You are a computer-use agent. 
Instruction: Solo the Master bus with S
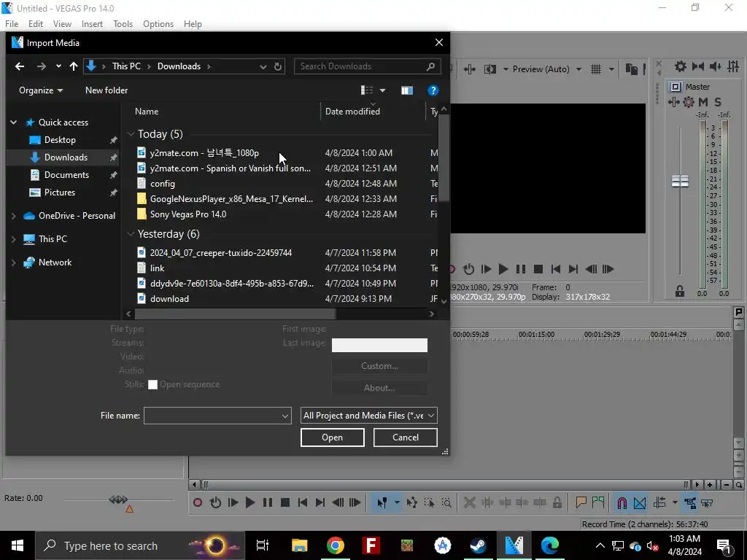point(718,102)
